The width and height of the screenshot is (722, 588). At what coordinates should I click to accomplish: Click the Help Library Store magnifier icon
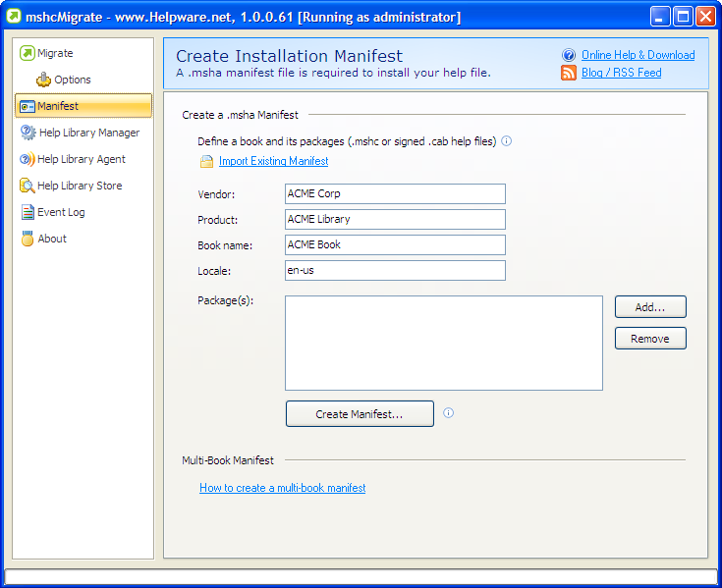point(28,186)
